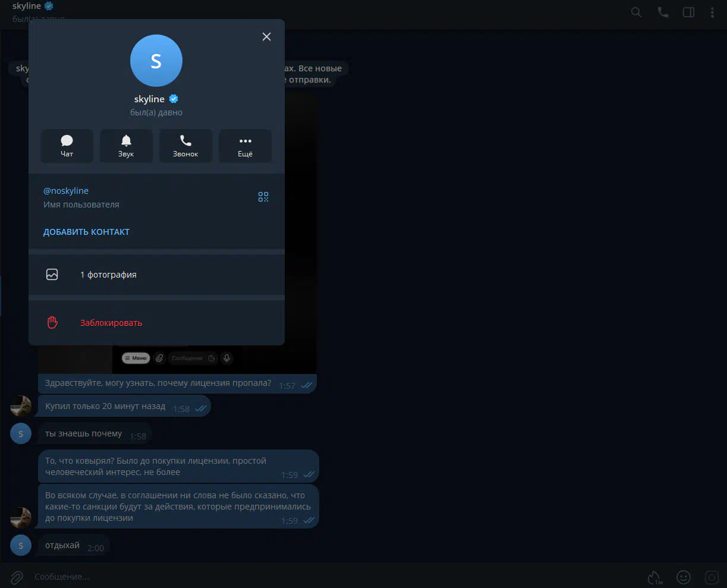
Task: Open the emoji smiley picker
Action: point(684,577)
